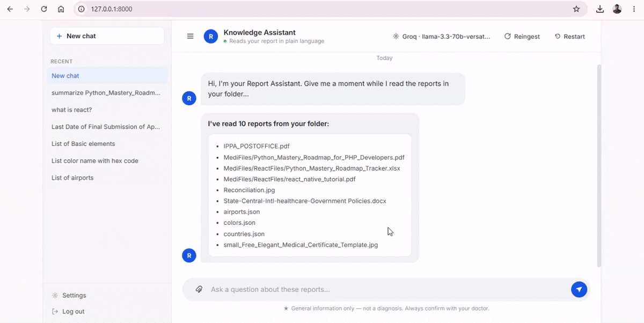Image resolution: width=644 pixels, height=323 pixels.
Task: Click airports.json in the list
Action: tap(241, 212)
